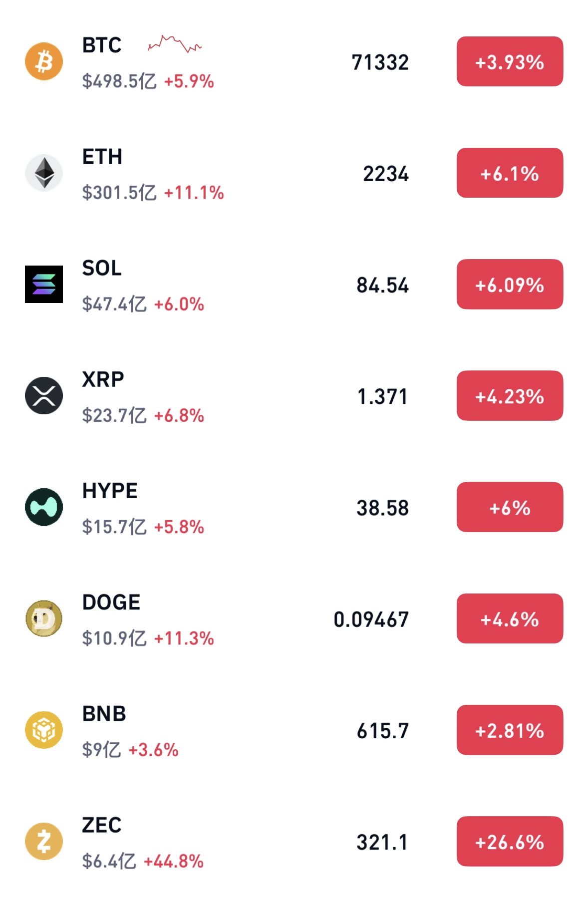The height and width of the screenshot is (899, 588).
Task: Tap the DOGE +4.6% change badge
Action: click(510, 618)
